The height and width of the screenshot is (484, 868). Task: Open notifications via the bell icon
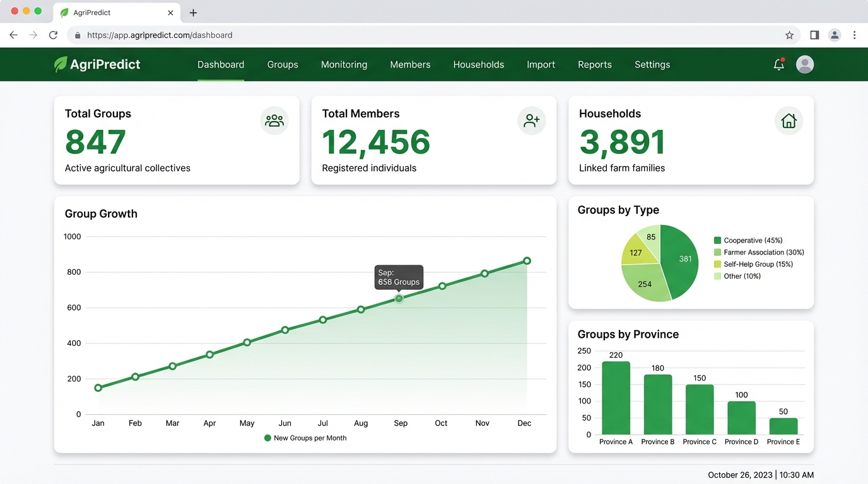778,64
